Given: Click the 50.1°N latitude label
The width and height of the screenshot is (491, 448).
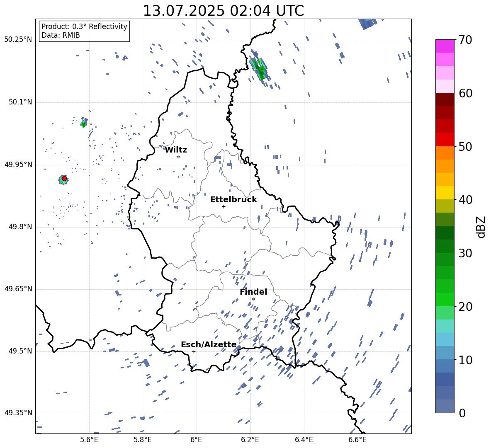Looking at the screenshot, I should [20, 102].
